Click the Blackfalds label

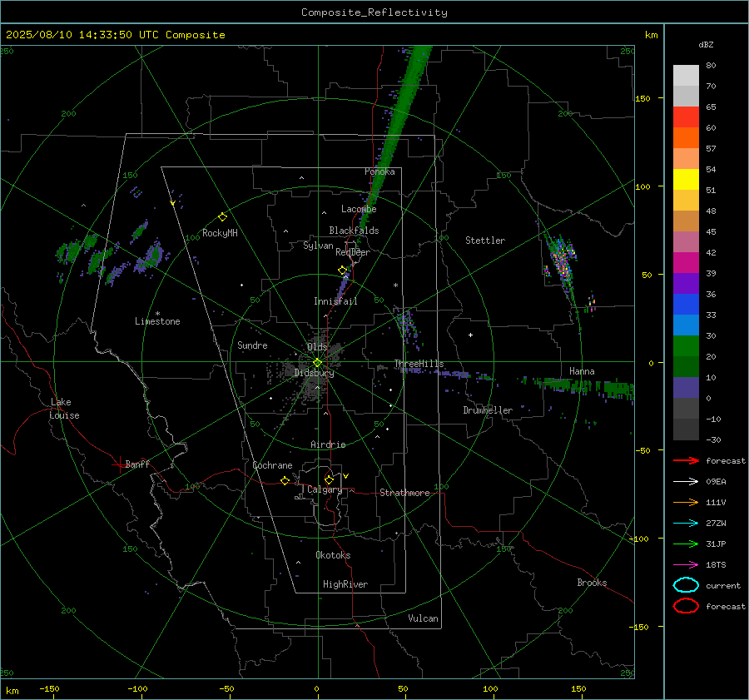click(354, 231)
